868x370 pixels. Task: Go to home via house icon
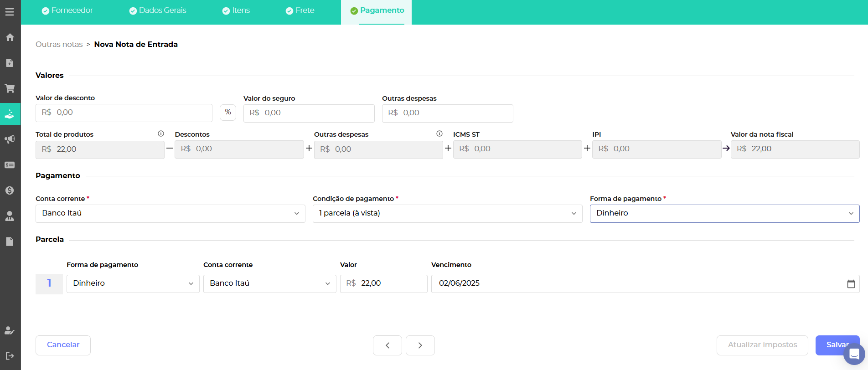(10, 37)
